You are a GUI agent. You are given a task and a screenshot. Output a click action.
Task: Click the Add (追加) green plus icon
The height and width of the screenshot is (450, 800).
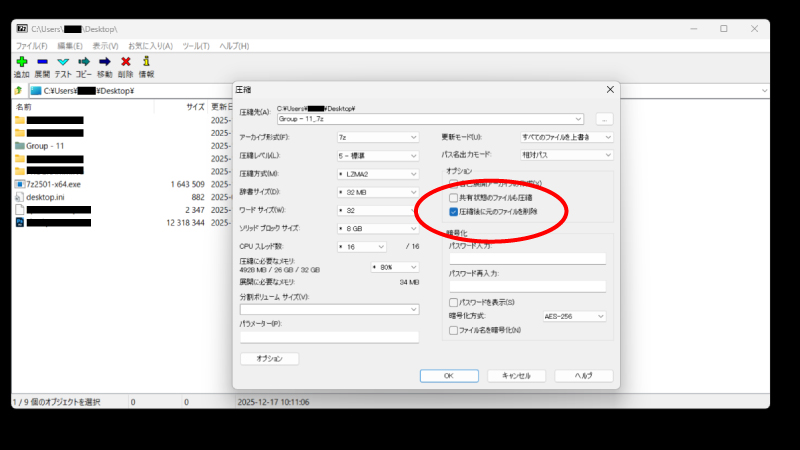(x=21, y=62)
